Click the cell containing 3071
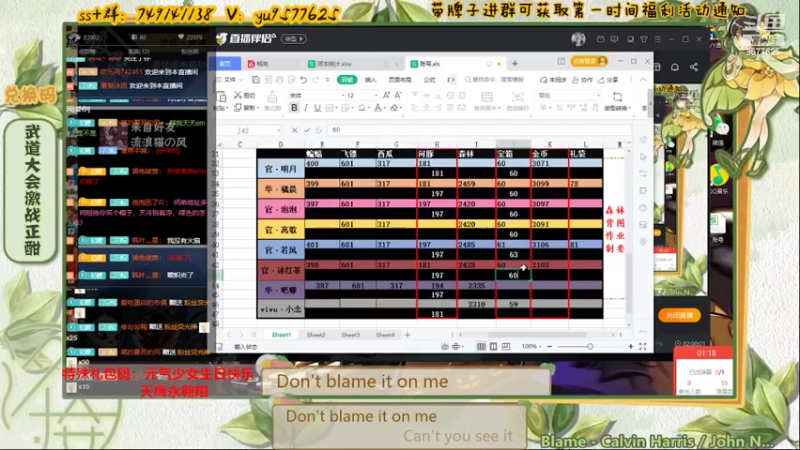Viewport: 800px width, 450px height. click(x=549, y=164)
